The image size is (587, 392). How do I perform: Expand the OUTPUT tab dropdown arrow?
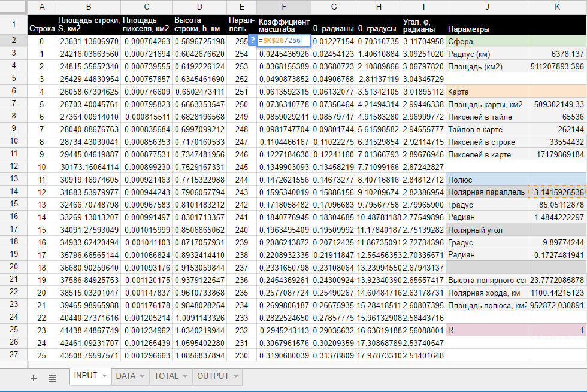click(x=236, y=376)
